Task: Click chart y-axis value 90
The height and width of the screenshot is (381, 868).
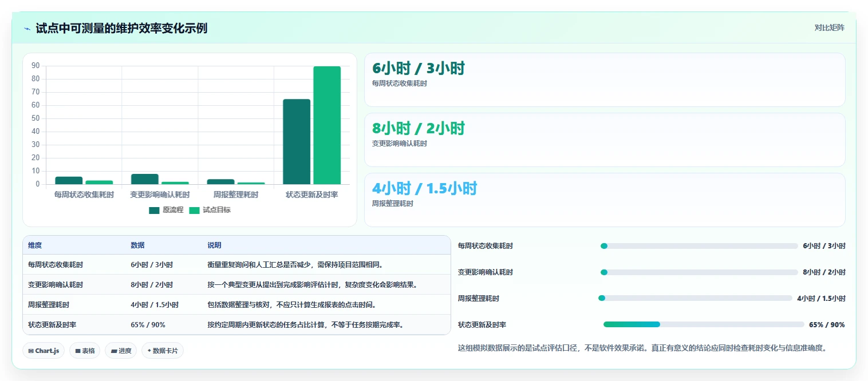Action: 35,66
